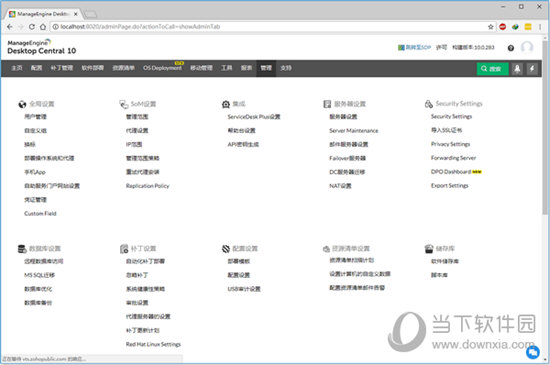Open the Privacy Settings link
This screenshot has height=365, width=550.
click(x=450, y=144)
